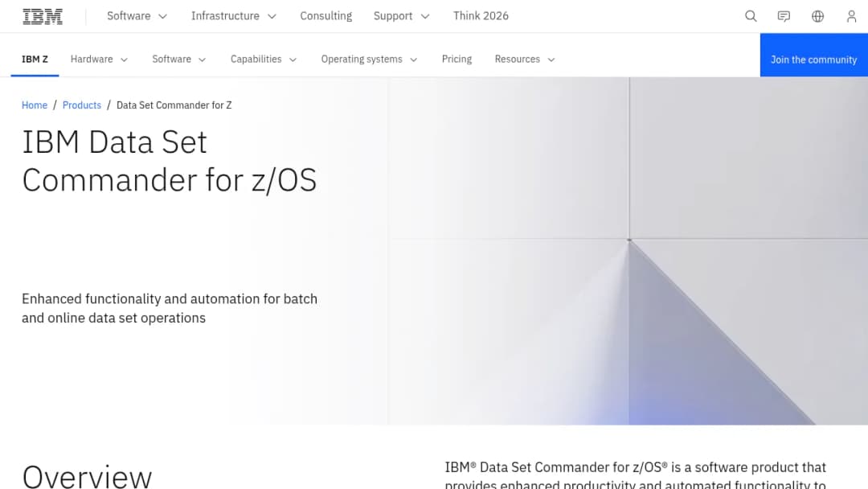Expand the Hardware dropdown
Viewport: 868px width, 489px height.
click(99, 60)
